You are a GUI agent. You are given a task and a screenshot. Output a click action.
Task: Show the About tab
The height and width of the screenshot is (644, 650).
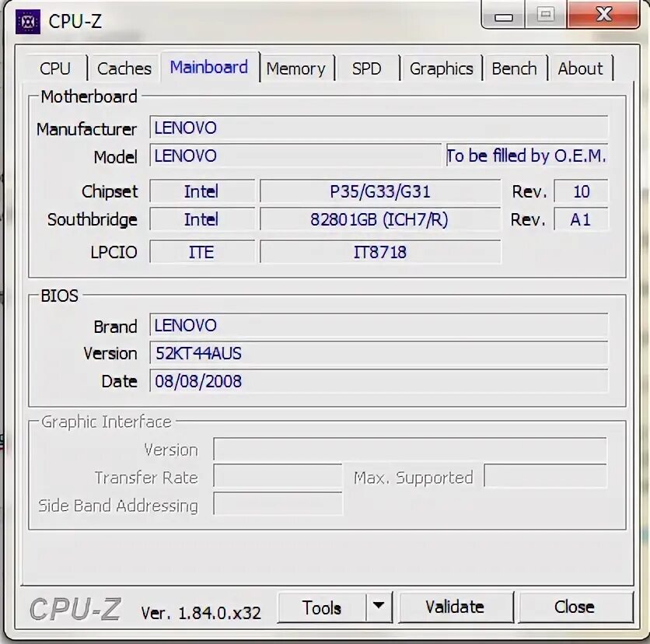click(580, 68)
